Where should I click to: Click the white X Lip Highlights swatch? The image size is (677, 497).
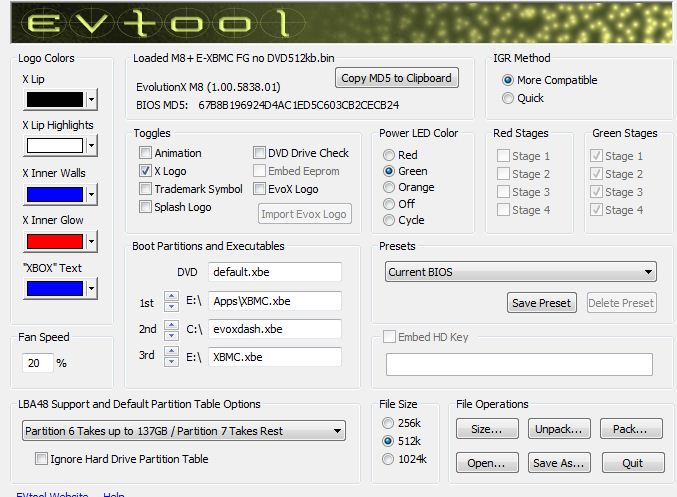point(55,146)
